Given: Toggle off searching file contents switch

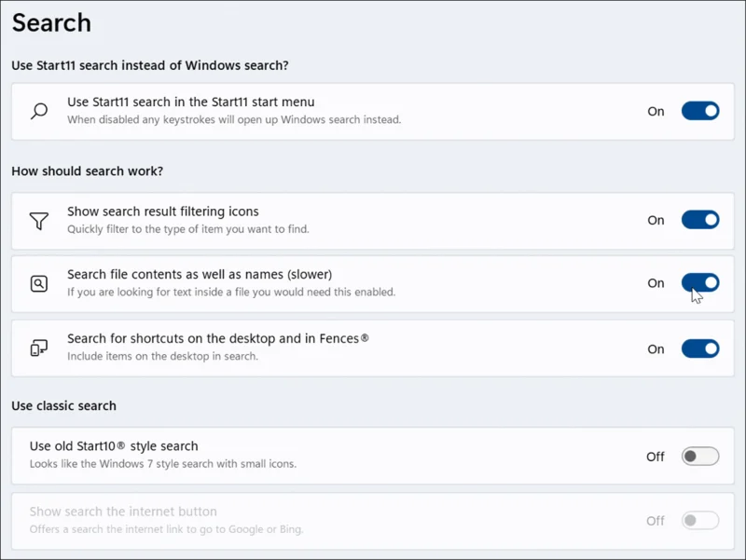Looking at the screenshot, I should (700, 283).
